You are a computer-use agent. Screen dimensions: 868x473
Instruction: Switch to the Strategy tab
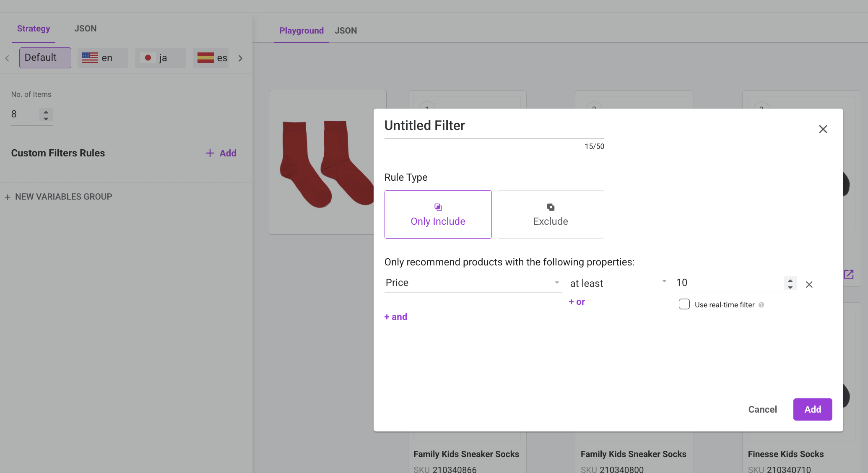(x=34, y=29)
